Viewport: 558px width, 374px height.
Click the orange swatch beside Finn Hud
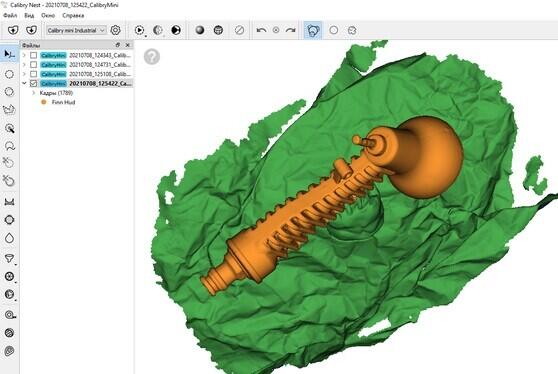(x=44, y=102)
